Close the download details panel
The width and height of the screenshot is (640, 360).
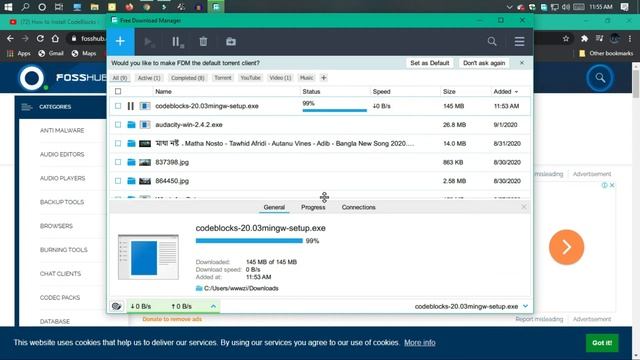click(524, 207)
